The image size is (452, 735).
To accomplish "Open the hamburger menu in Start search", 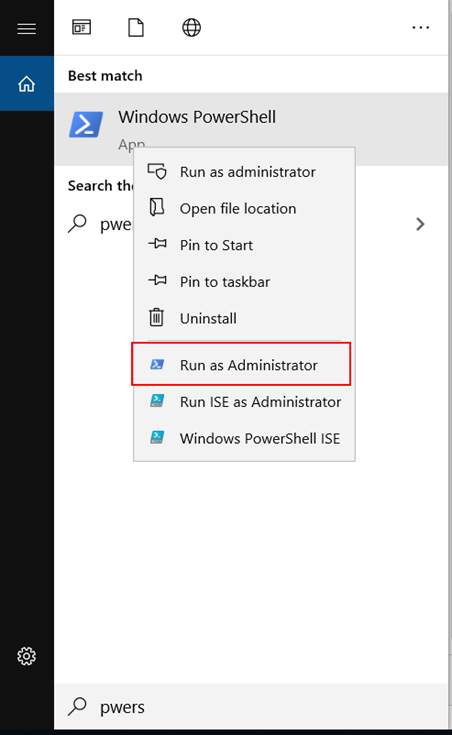I will (x=26, y=29).
